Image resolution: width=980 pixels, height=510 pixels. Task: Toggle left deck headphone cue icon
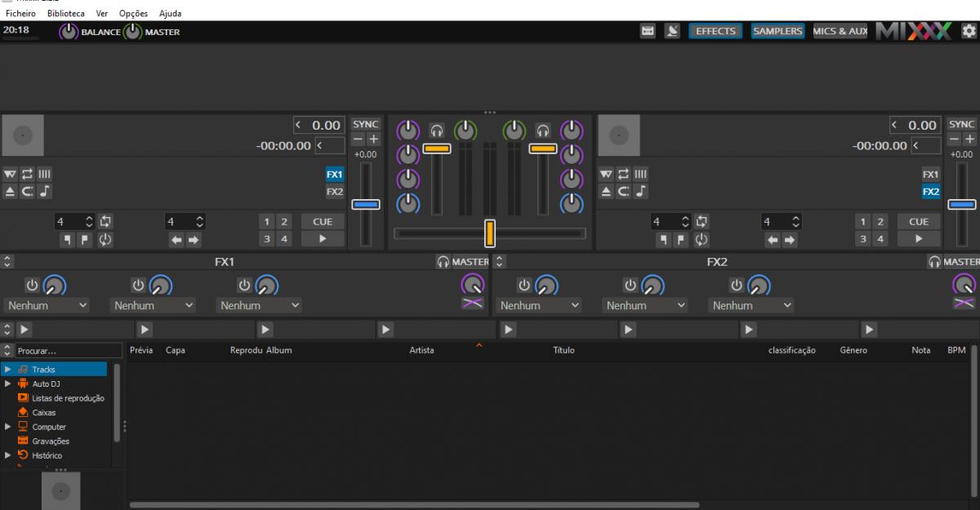(x=437, y=130)
